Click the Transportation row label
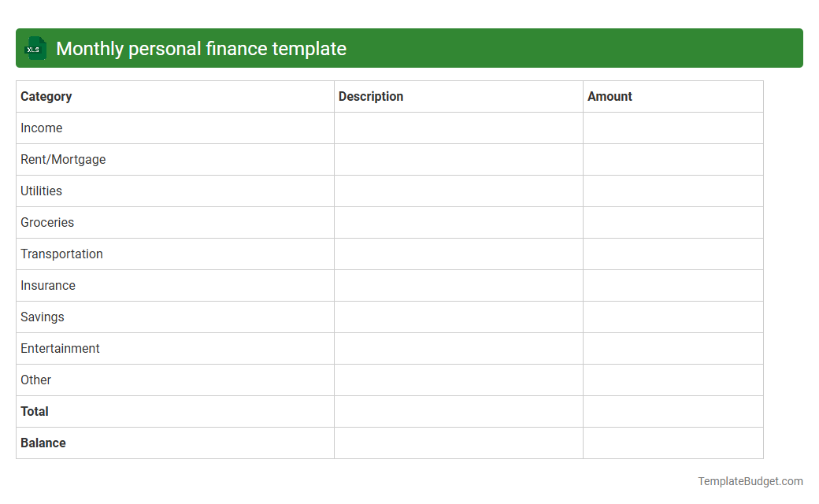819x504 pixels. (x=61, y=254)
